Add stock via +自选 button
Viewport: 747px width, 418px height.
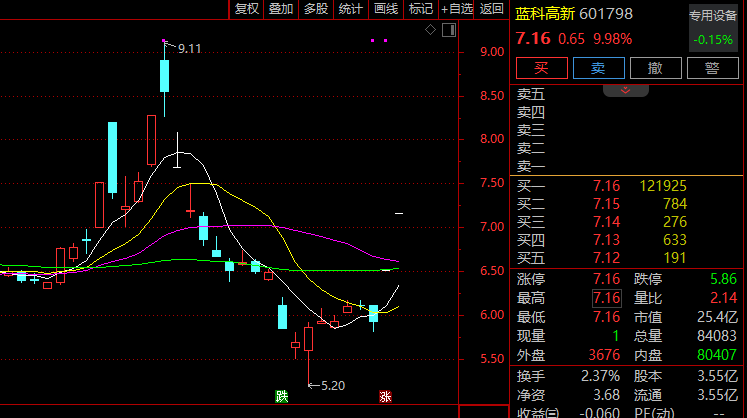pyautogui.click(x=456, y=9)
